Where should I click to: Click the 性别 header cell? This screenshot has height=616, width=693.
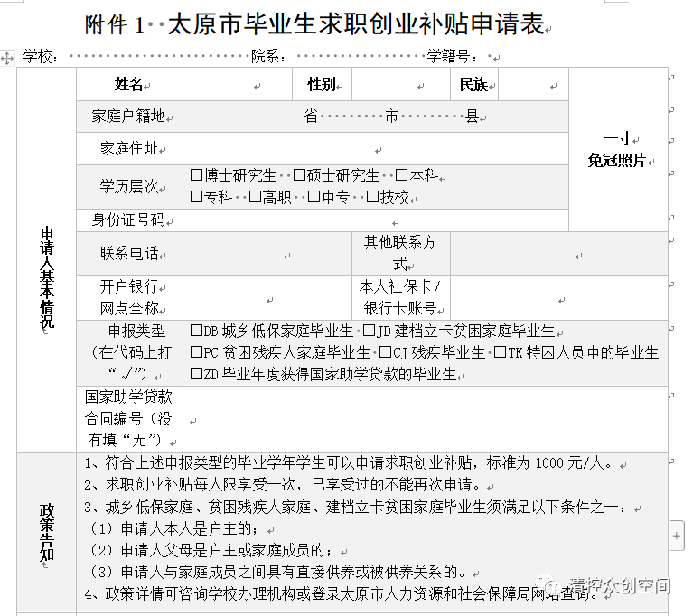323,84
